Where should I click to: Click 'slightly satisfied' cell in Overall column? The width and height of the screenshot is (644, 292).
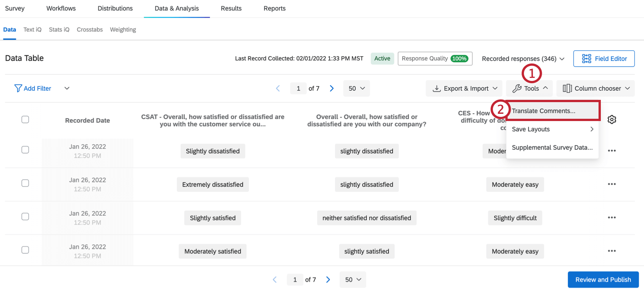[x=367, y=251]
